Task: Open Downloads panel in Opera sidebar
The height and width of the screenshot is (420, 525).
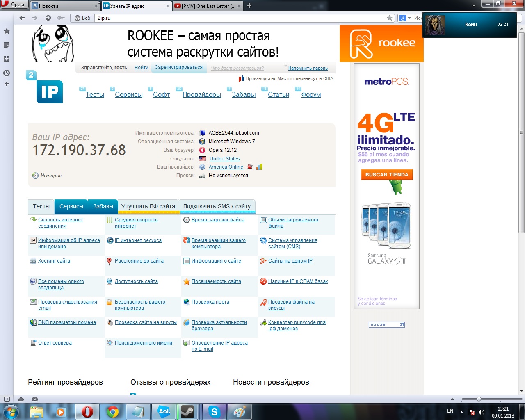Action: pyautogui.click(x=7, y=59)
